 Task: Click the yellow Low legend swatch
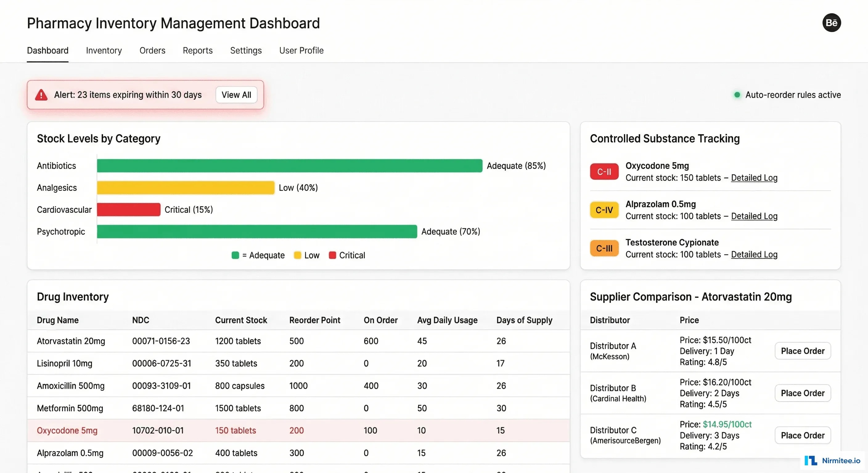(x=297, y=255)
